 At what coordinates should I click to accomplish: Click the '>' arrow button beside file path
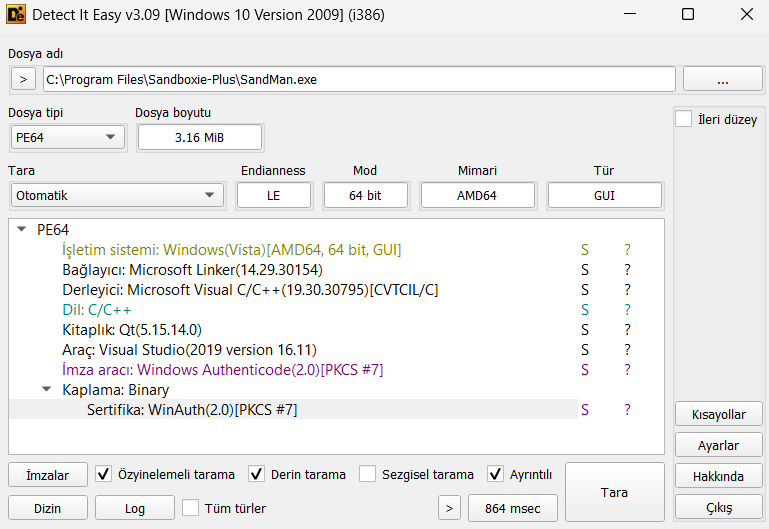[x=23, y=79]
